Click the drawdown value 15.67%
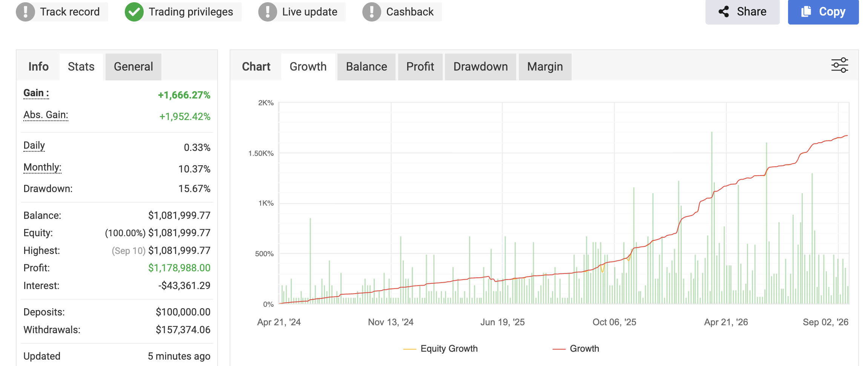868x366 pixels. coord(194,189)
